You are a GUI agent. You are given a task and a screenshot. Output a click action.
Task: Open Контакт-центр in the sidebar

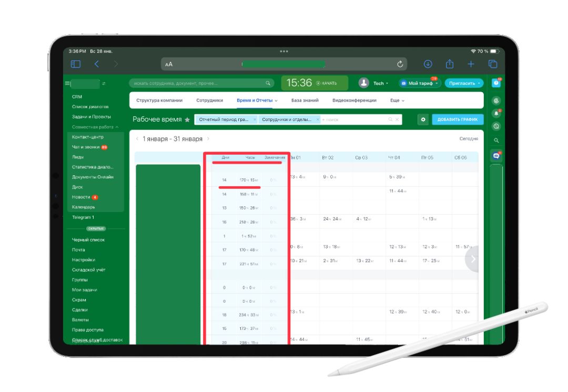pos(88,137)
